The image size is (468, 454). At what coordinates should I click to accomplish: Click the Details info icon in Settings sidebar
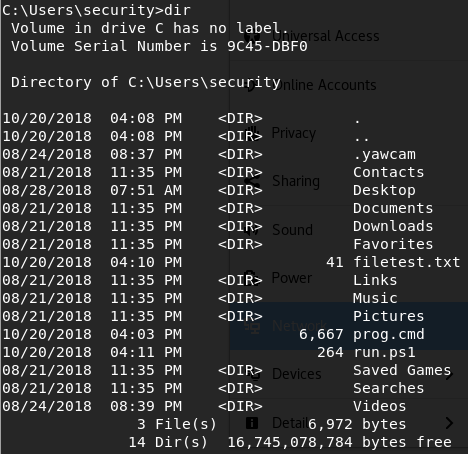coord(252,423)
